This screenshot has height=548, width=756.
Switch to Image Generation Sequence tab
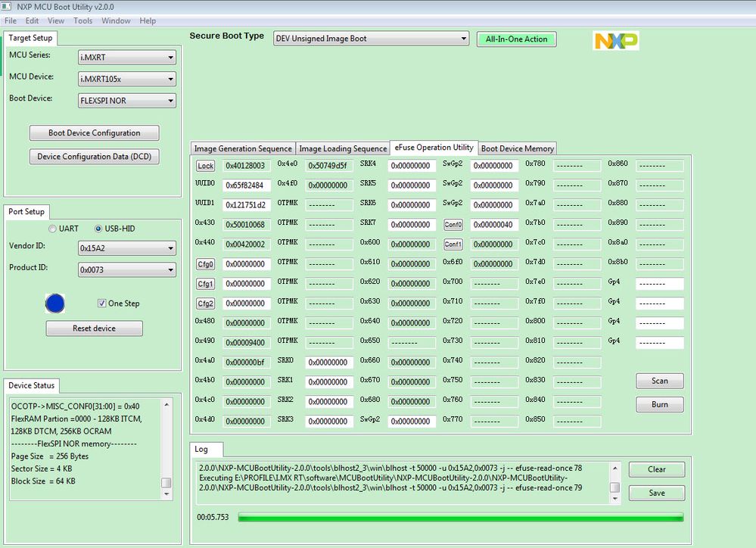click(x=243, y=148)
